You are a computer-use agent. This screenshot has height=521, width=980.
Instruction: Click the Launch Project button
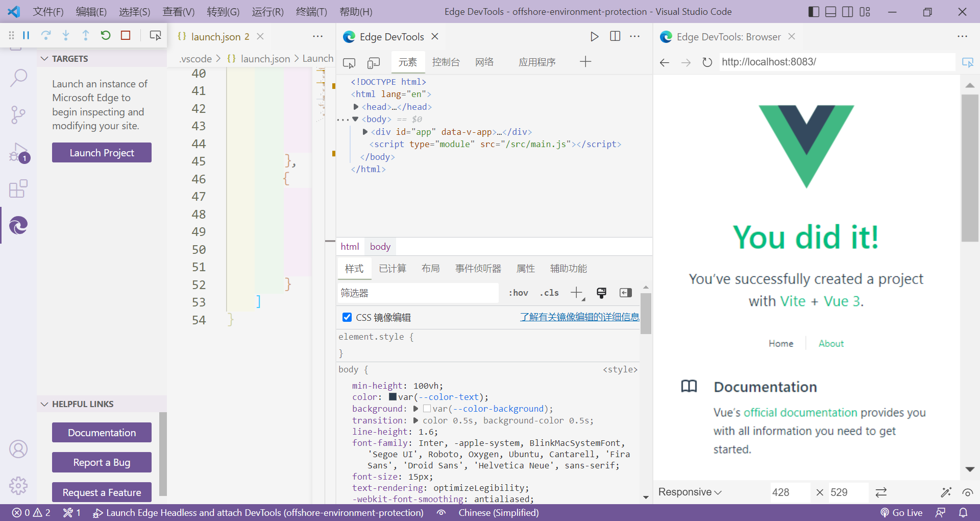[102, 153]
